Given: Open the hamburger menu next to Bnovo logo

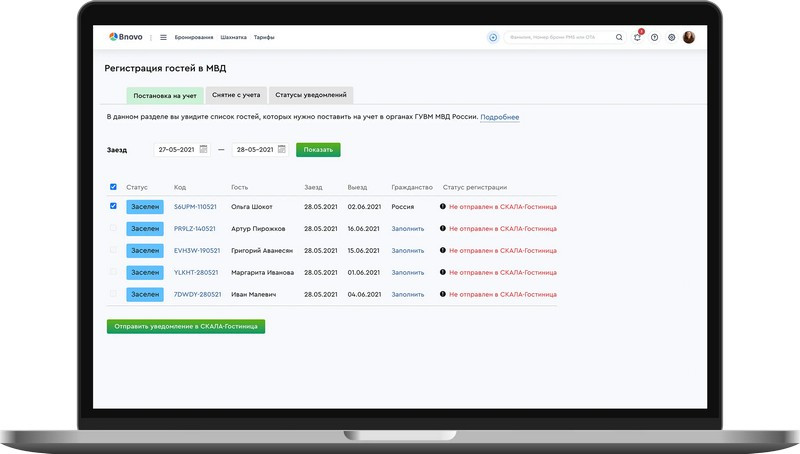Looking at the screenshot, I should click(x=163, y=37).
